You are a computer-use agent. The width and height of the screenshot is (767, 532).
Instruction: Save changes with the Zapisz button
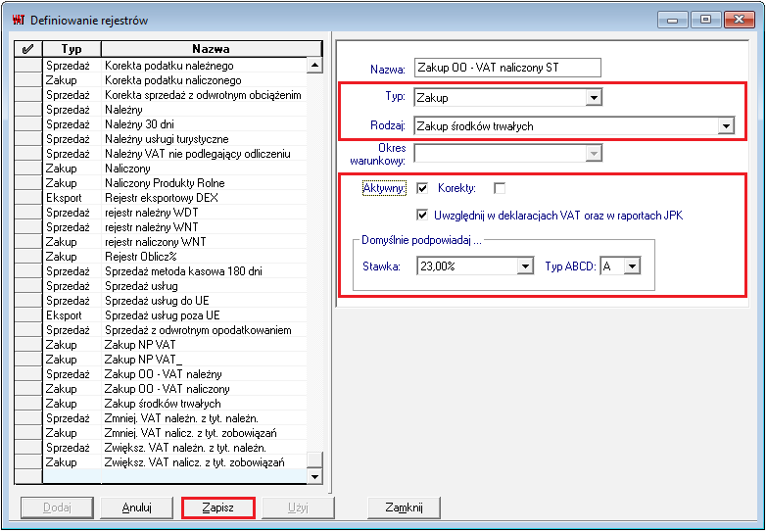click(218, 508)
